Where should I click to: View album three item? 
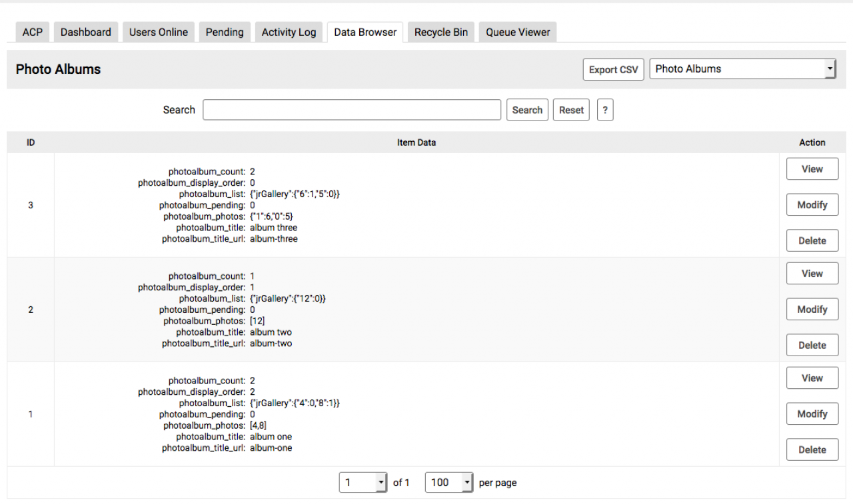pos(812,169)
